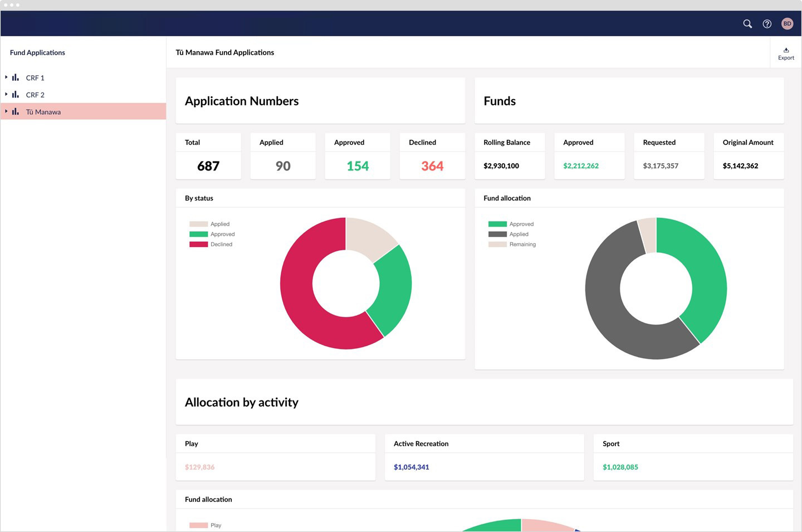Click the Rolling Balance card label
The width and height of the screenshot is (802, 532).
(507, 143)
